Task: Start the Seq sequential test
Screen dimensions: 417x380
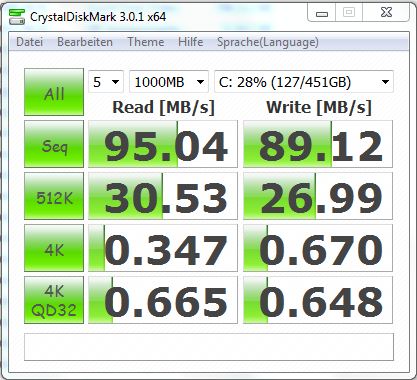Action: pyautogui.click(x=54, y=144)
